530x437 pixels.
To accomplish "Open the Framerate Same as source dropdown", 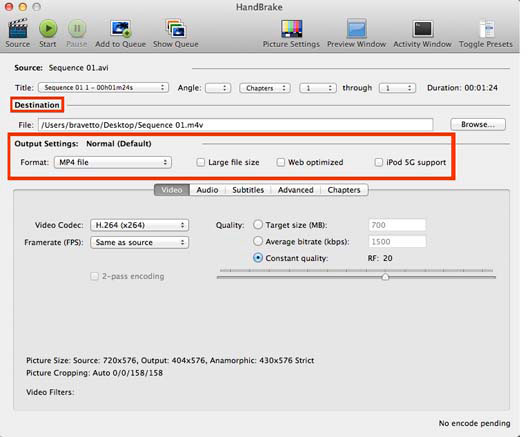I will pos(139,242).
